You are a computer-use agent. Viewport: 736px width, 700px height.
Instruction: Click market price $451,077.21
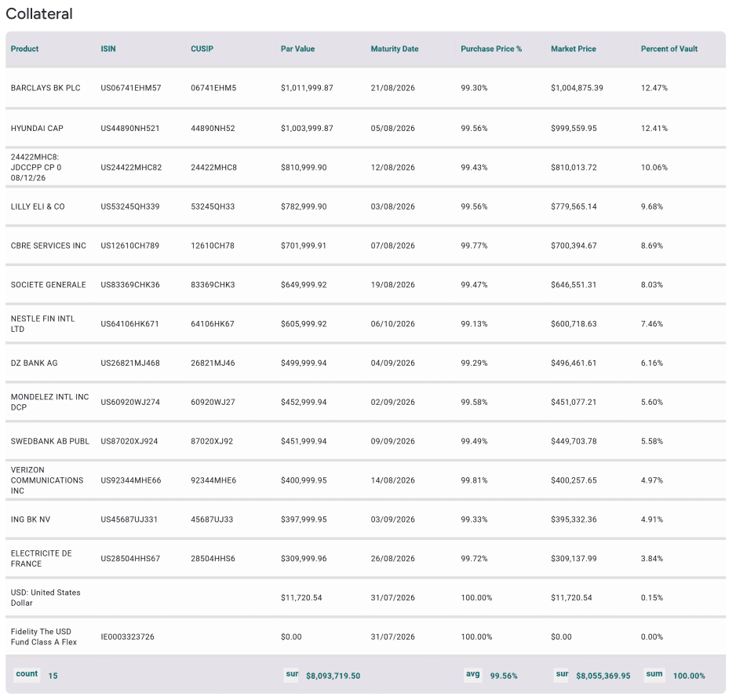pyautogui.click(x=574, y=403)
